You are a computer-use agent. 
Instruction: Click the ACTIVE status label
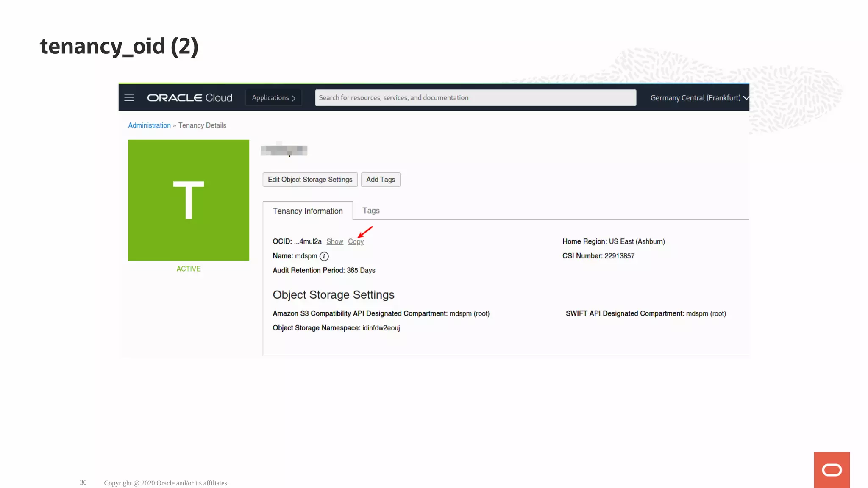(189, 269)
